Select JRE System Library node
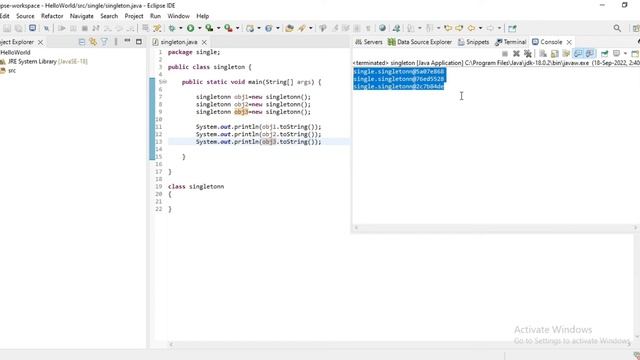The image size is (640, 360). (x=44, y=61)
